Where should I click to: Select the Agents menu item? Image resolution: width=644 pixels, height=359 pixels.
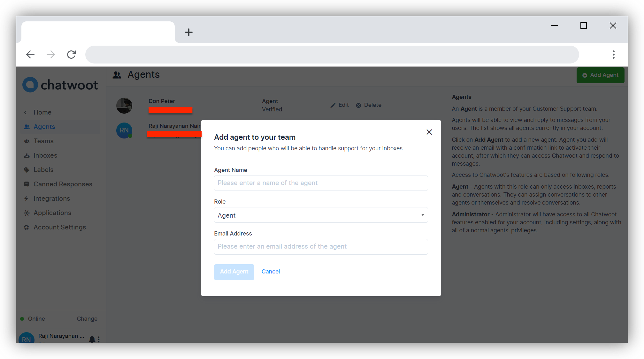pos(44,126)
